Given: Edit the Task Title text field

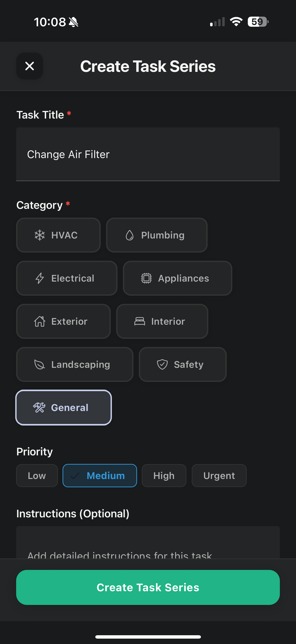Looking at the screenshot, I should coord(148,154).
